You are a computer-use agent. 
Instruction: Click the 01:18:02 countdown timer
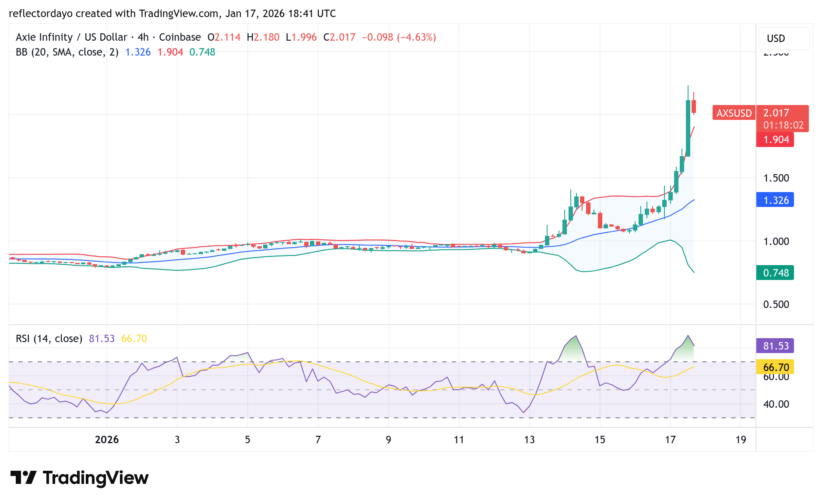pyautogui.click(x=783, y=125)
